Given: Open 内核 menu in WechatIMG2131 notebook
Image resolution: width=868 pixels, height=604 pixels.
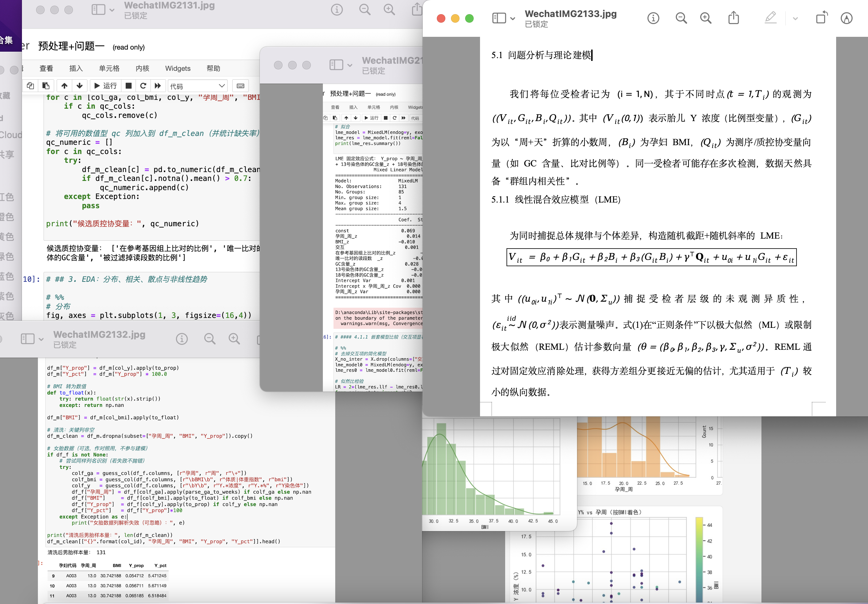Looking at the screenshot, I should (x=143, y=68).
